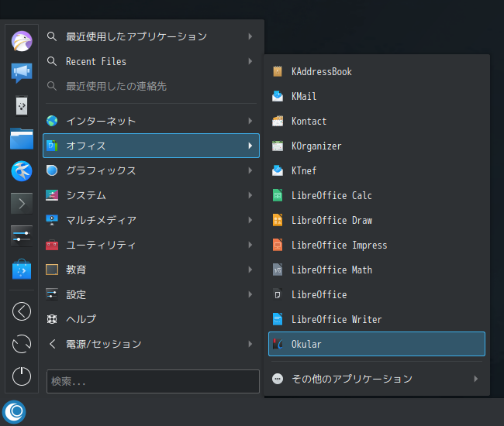Expand 最近使用したアプリケーション submenu arrow
504x426 pixels.
(x=250, y=36)
